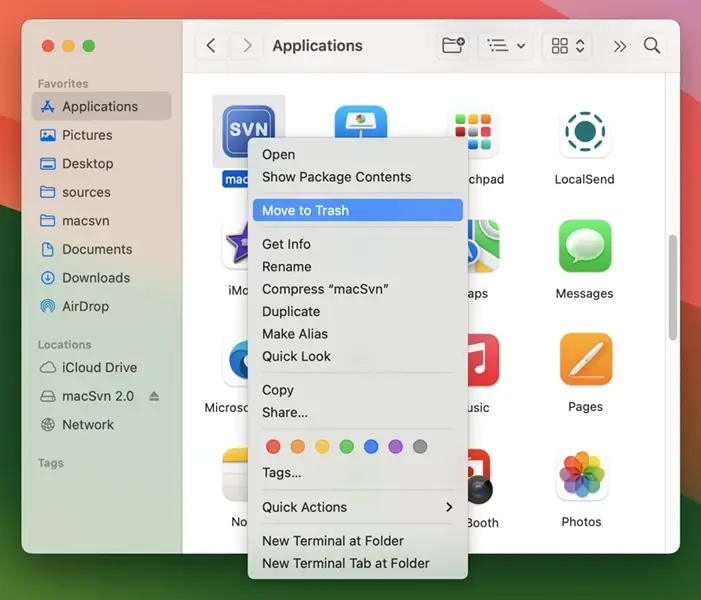The image size is (701, 600).
Task: Click the Finder vertical scrollbar
Action: 672,287
